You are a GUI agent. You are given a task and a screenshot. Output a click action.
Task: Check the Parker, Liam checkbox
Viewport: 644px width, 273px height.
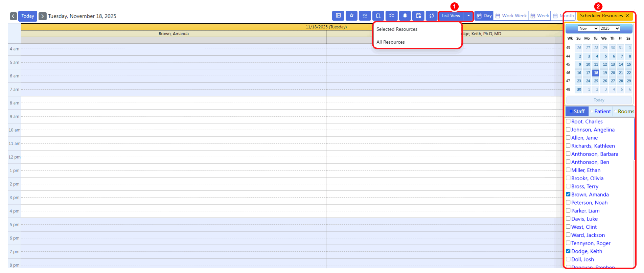coord(568,210)
